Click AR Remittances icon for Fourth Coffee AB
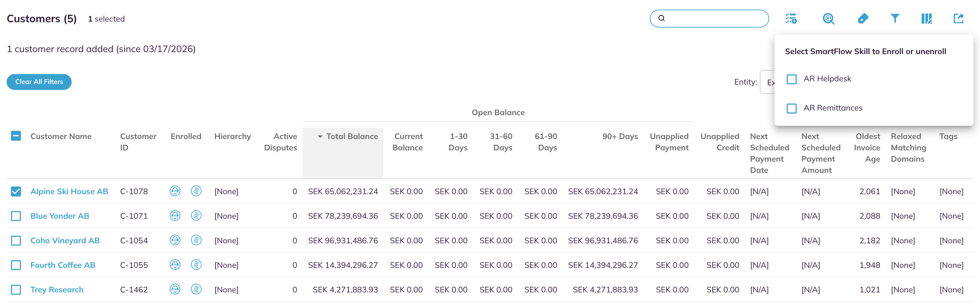980x308 pixels. [196, 265]
